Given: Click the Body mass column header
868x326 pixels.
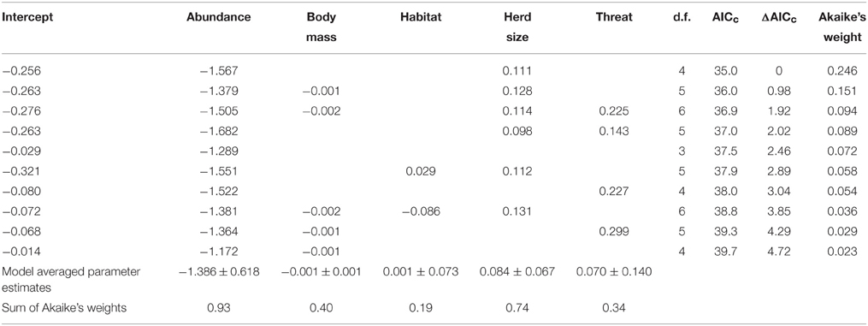Looking at the screenshot, I should tap(321, 27).
